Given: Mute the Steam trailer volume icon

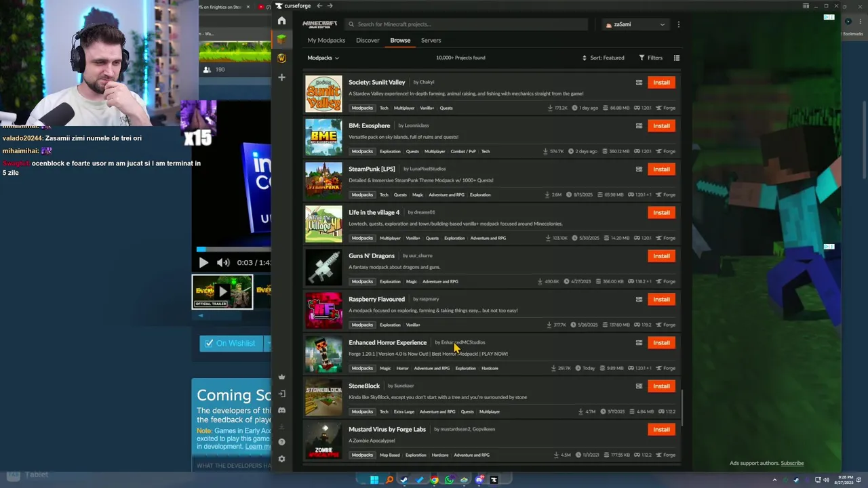Looking at the screenshot, I should (x=223, y=262).
